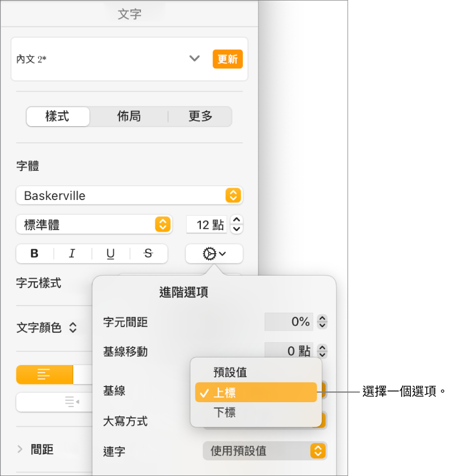Switch to the 更多 tab
The height and width of the screenshot is (476, 451).
click(x=200, y=116)
